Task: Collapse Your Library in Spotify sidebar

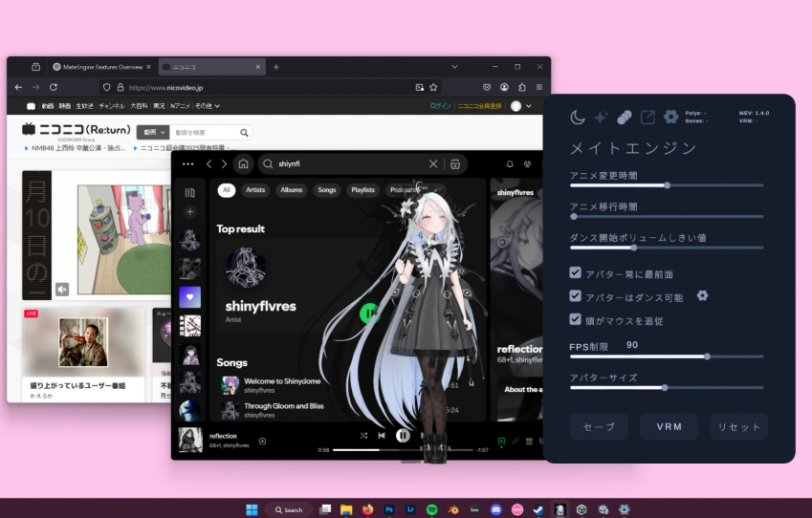Action: click(190, 192)
